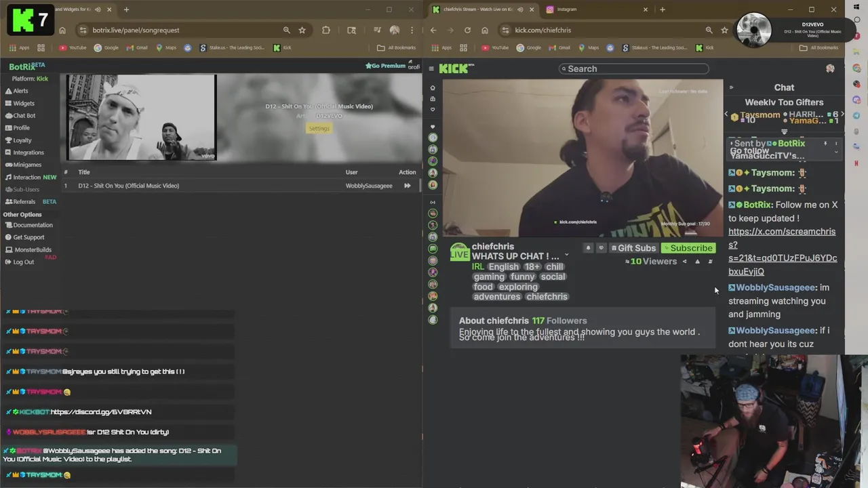Bookmark botrix.live with star icon
Screen dimensions: 868x488
pyautogui.click(x=302, y=30)
